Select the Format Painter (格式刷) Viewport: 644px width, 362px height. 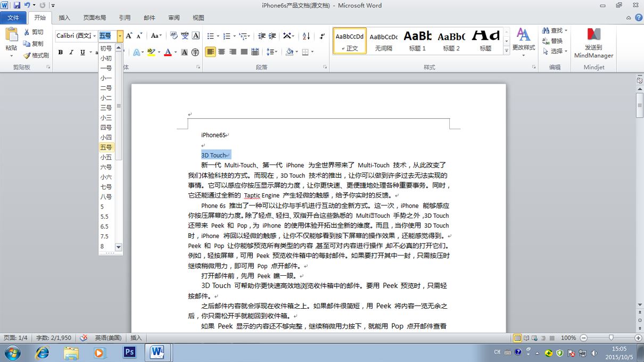pos(36,55)
